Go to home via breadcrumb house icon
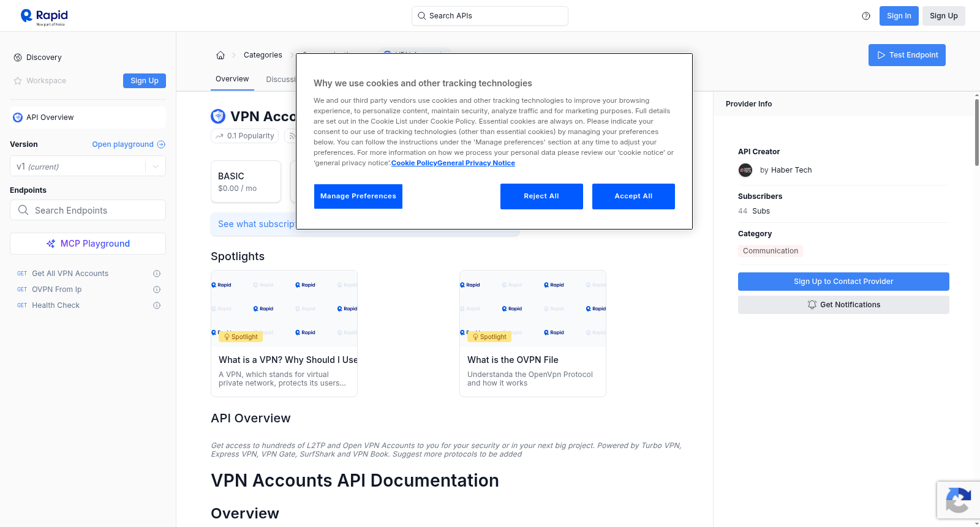 click(x=221, y=55)
